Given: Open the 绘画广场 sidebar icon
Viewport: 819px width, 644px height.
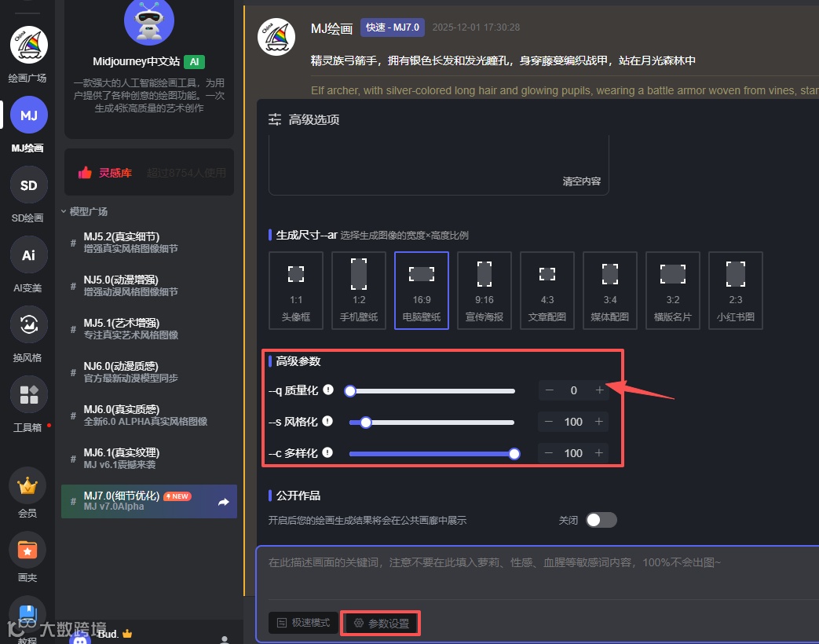Looking at the screenshot, I should [29, 45].
